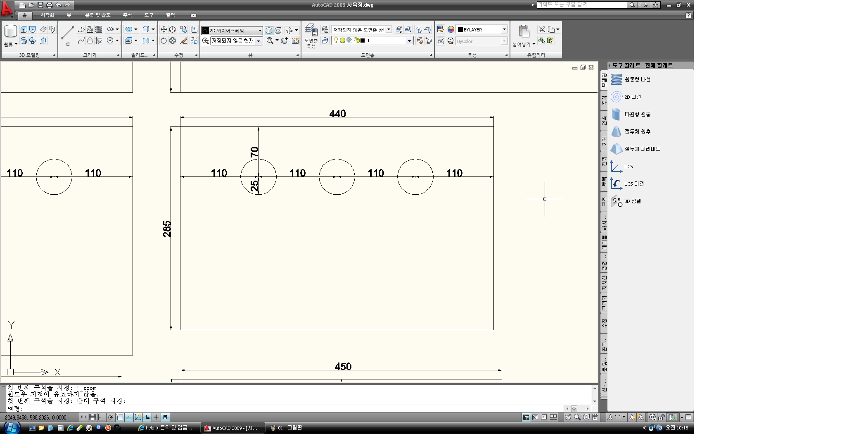Open the layer 0 selection dropdown

pos(372,41)
